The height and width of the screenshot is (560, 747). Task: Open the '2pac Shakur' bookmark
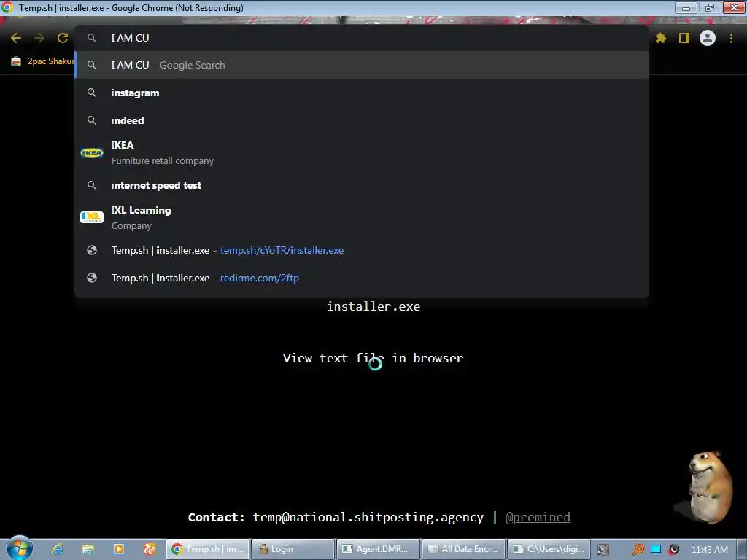tap(43, 61)
